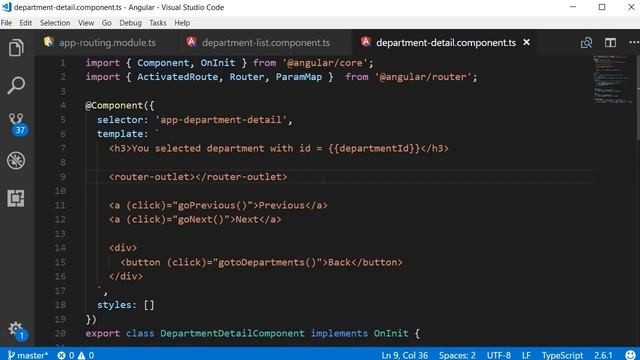The height and width of the screenshot is (360, 640).
Task: Click 'app-department-detail' selector string
Action: point(221,120)
